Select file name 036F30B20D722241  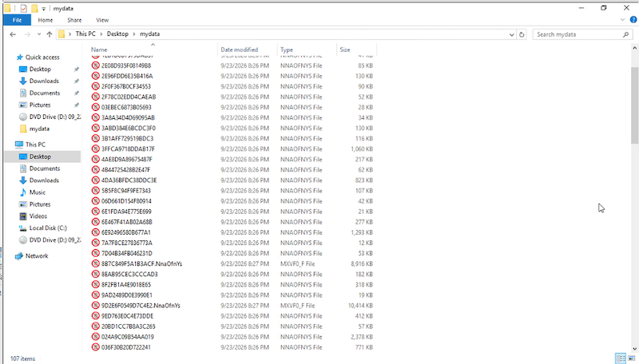pyautogui.click(x=126, y=347)
